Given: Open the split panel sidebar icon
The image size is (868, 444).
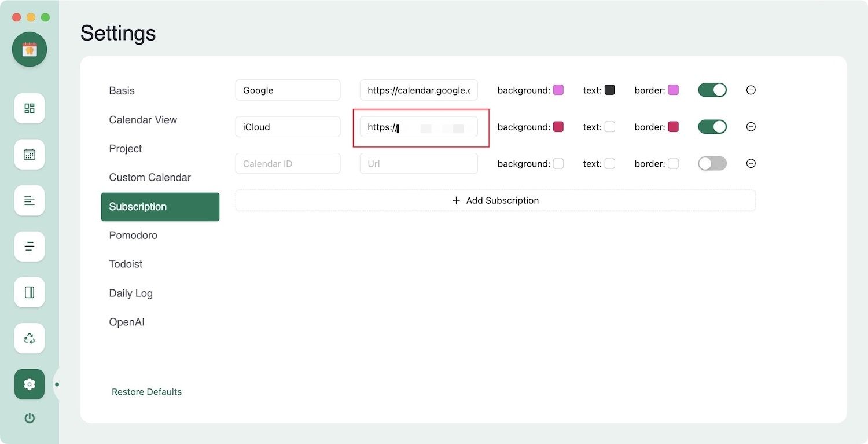Looking at the screenshot, I should coord(30,292).
